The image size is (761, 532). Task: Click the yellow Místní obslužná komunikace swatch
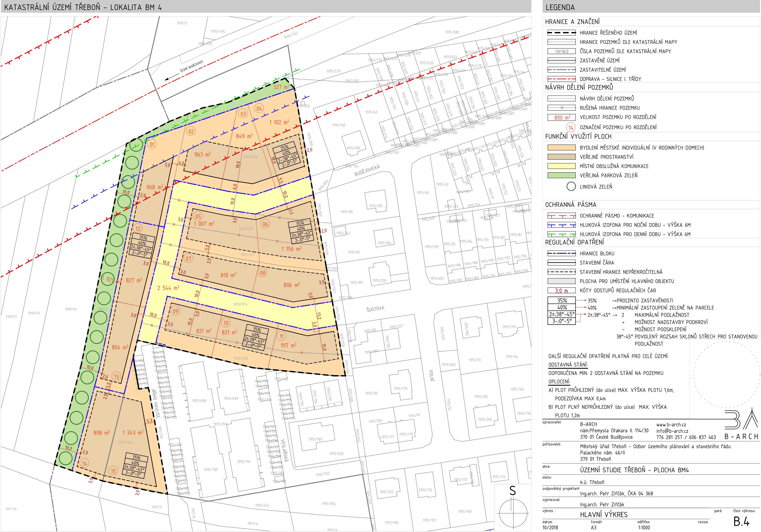[x=562, y=166]
